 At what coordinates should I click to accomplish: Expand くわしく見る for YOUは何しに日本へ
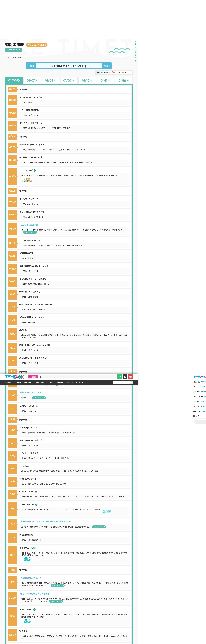point(58,586)
